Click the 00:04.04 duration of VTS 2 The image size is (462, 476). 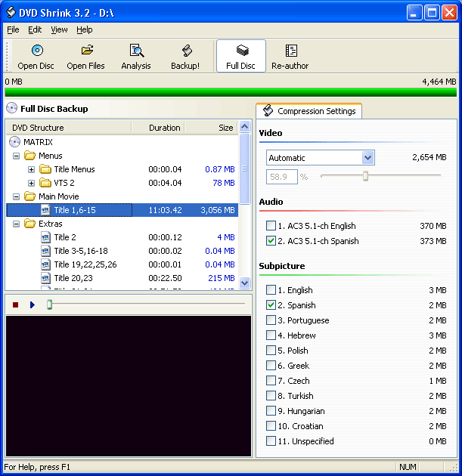coord(165,183)
